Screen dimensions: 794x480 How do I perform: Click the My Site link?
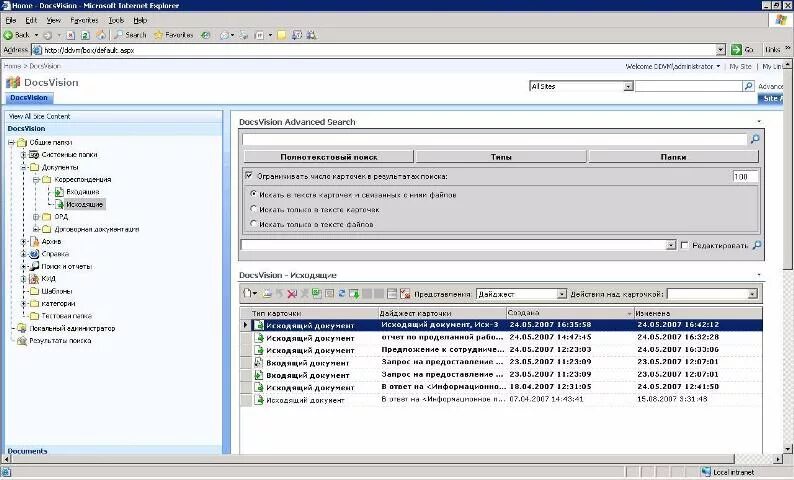(x=740, y=66)
